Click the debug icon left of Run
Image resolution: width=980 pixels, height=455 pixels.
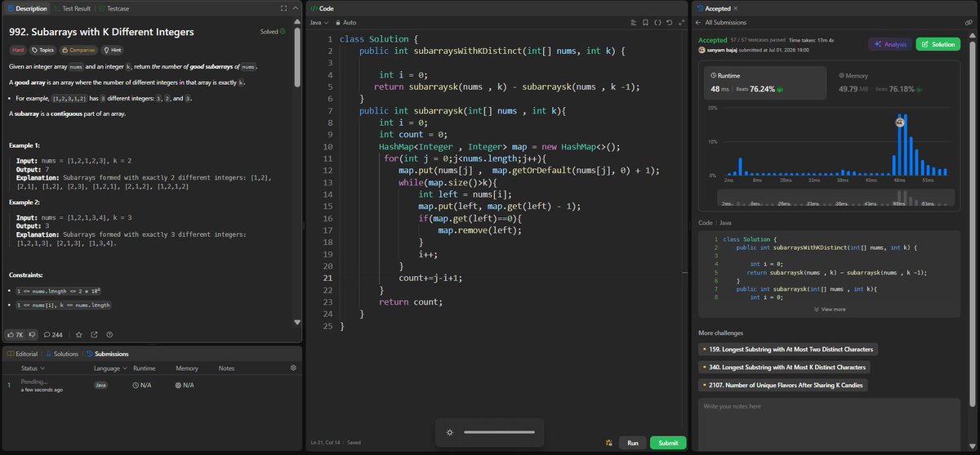click(x=609, y=443)
